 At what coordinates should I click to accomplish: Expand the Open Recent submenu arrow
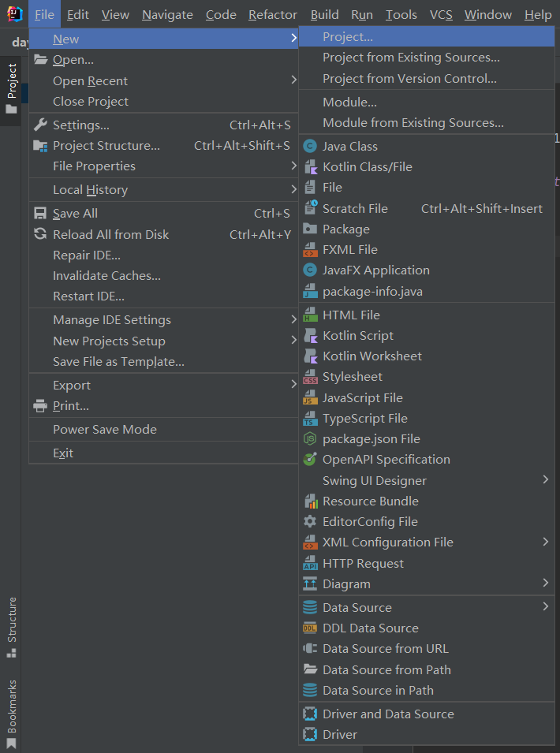pyautogui.click(x=293, y=80)
